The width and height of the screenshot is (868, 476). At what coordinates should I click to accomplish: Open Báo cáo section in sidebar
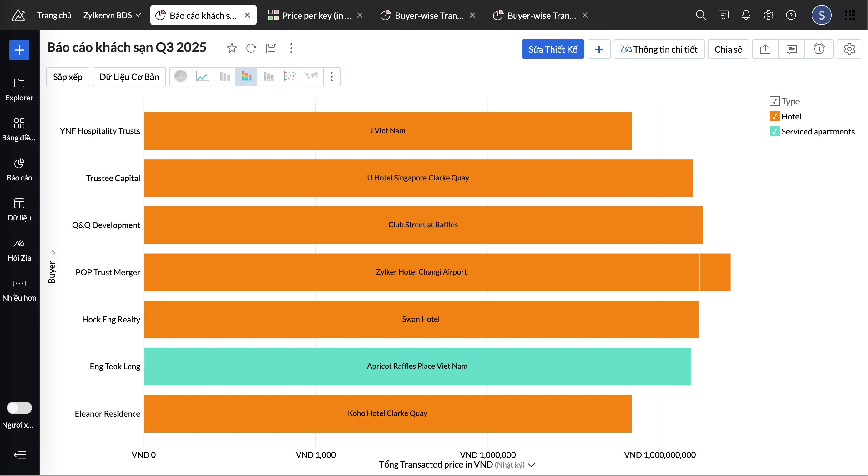19,170
